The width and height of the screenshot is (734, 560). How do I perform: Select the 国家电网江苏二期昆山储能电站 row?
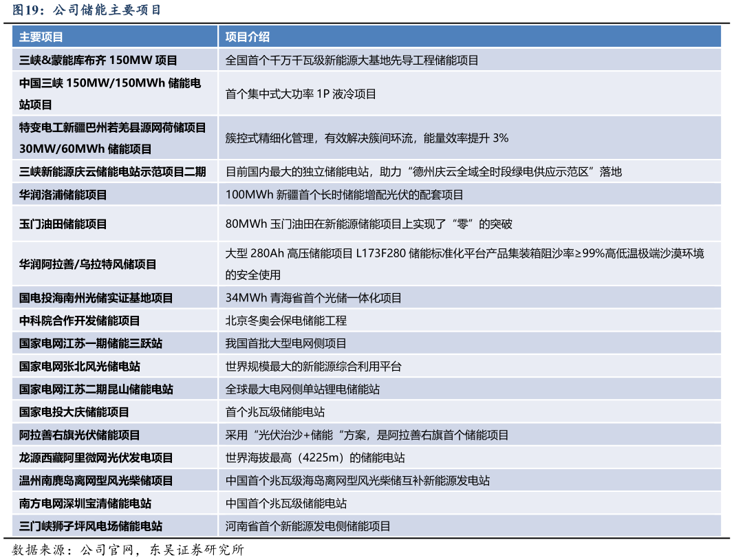(92, 389)
